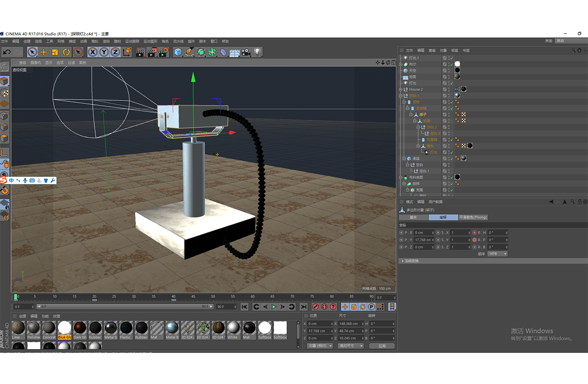588x384 pixels.
Task: Toggle the R.H rotation animation radio dot
Action: pyautogui.click(x=475, y=233)
